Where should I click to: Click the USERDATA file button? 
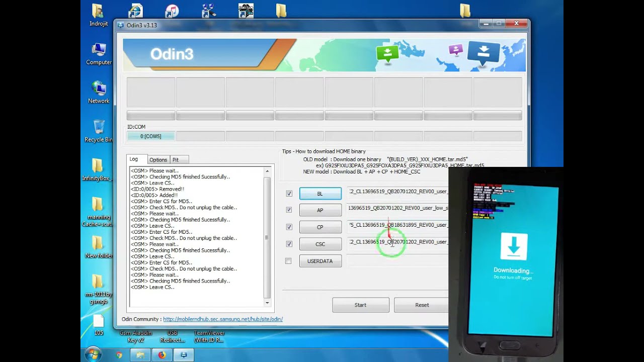[x=320, y=261]
